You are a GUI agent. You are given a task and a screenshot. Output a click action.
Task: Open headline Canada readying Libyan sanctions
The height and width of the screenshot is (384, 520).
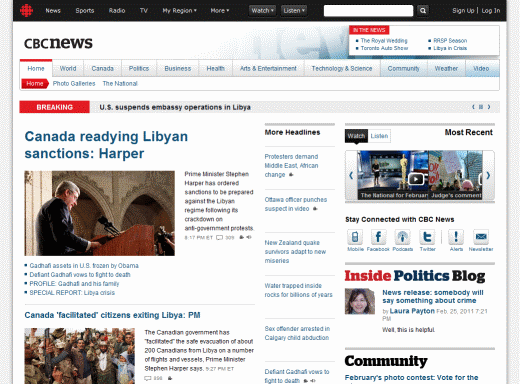click(106, 145)
